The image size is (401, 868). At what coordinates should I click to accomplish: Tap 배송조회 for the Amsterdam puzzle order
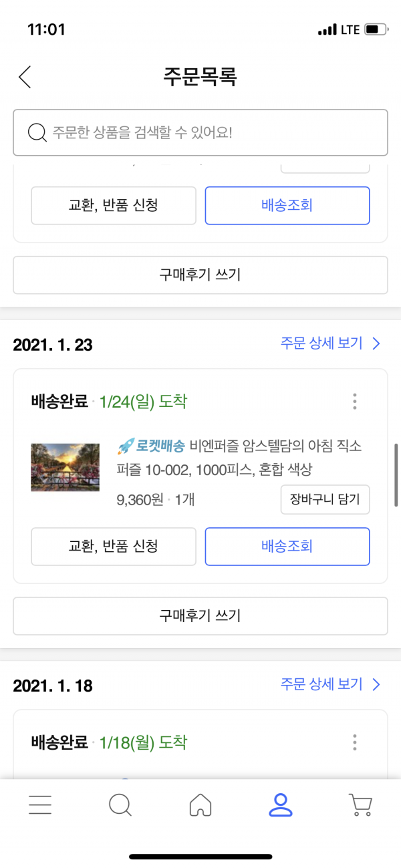(x=287, y=547)
